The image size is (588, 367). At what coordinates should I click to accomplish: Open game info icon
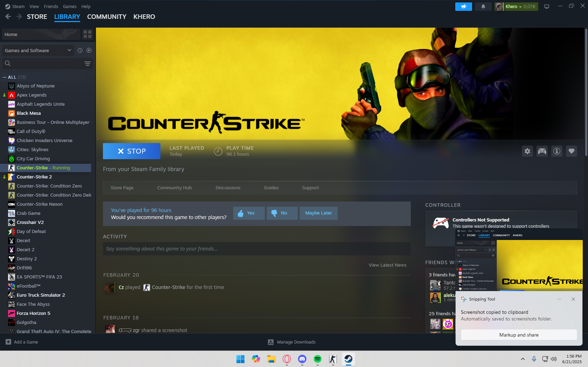[x=557, y=151]
